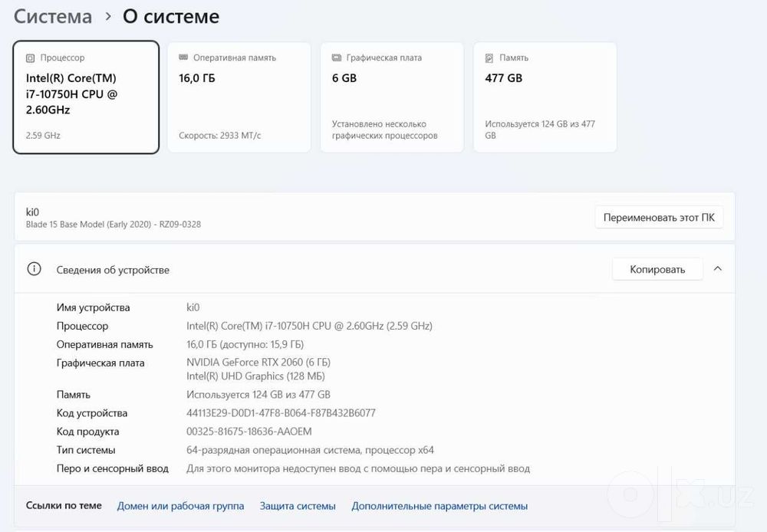Click the Код продукта label
The width and height of the screenshot is (767, 532).
(87, 432)
